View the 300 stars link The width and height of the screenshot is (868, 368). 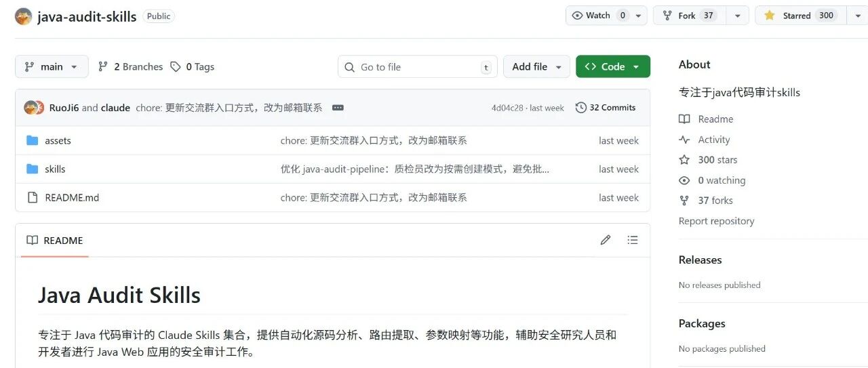tap(717, 160)
